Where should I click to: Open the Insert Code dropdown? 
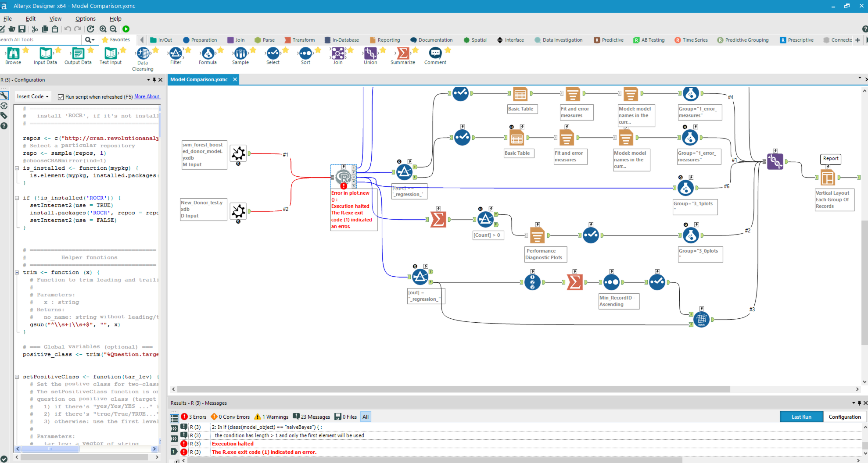32,96
